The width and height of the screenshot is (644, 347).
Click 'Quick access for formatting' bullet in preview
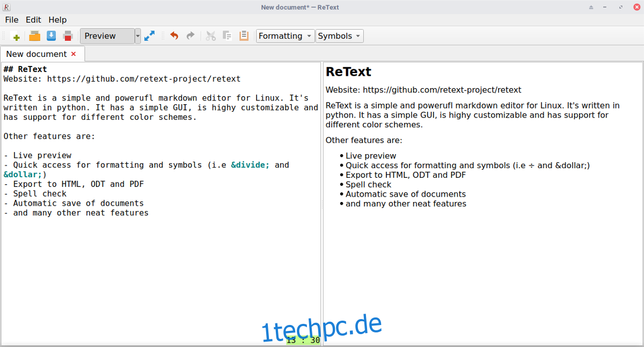click(x=468, y=165)
